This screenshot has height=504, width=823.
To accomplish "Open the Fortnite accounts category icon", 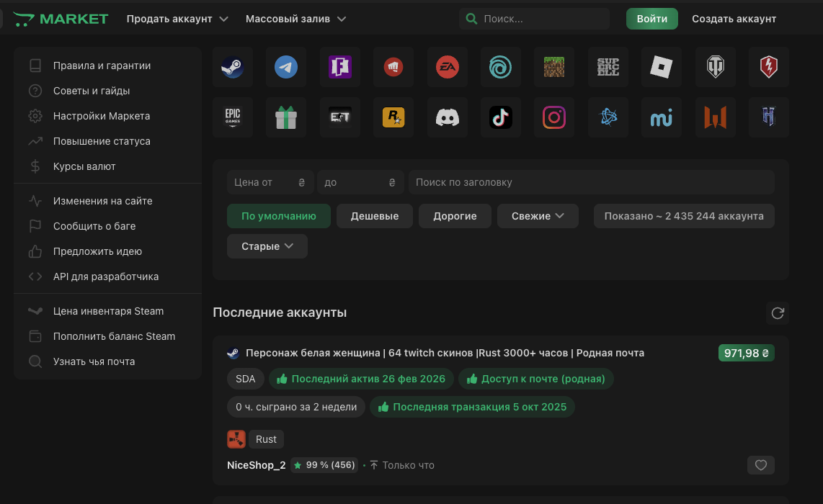I will click(339, 67).
